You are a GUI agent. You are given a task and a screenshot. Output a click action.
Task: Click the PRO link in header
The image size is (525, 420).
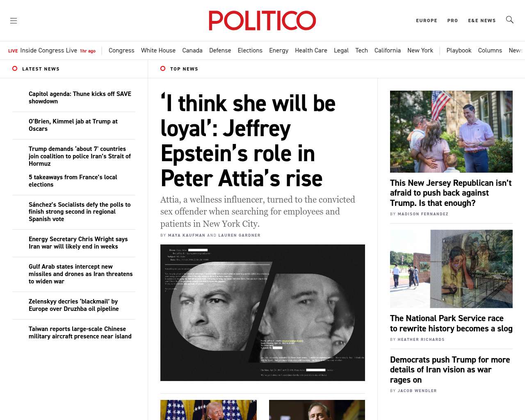click(452, 21)
